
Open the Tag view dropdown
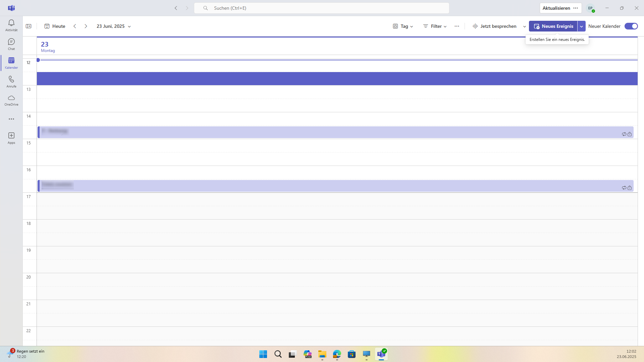(x=403, y=26)
